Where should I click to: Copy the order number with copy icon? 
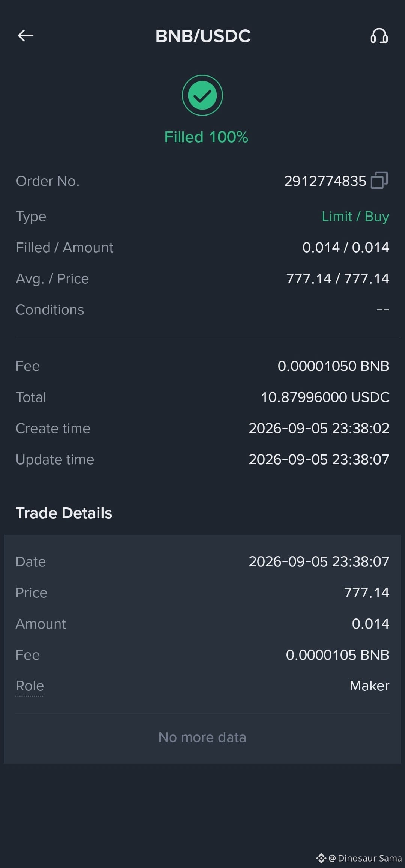point(379,181)
